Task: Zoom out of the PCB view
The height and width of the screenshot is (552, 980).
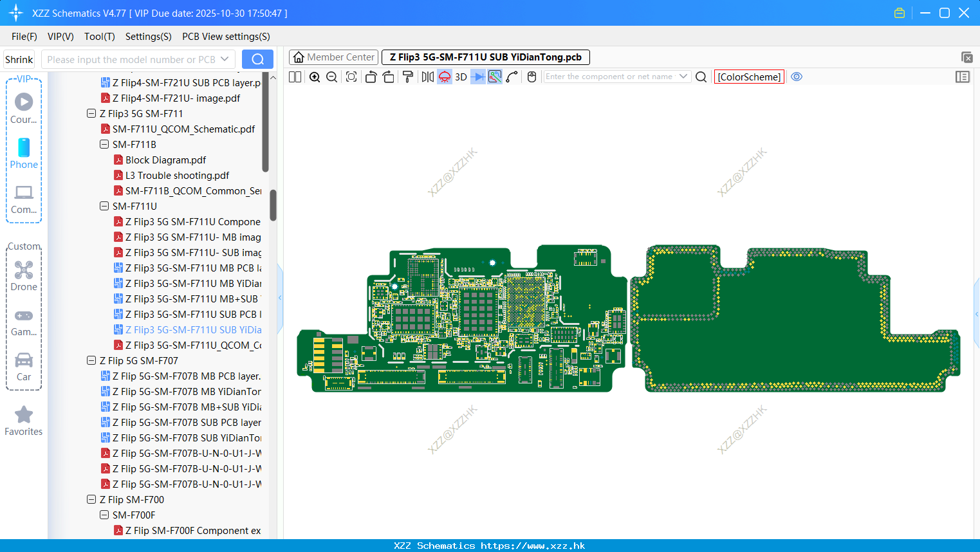Action: [332, 77]
